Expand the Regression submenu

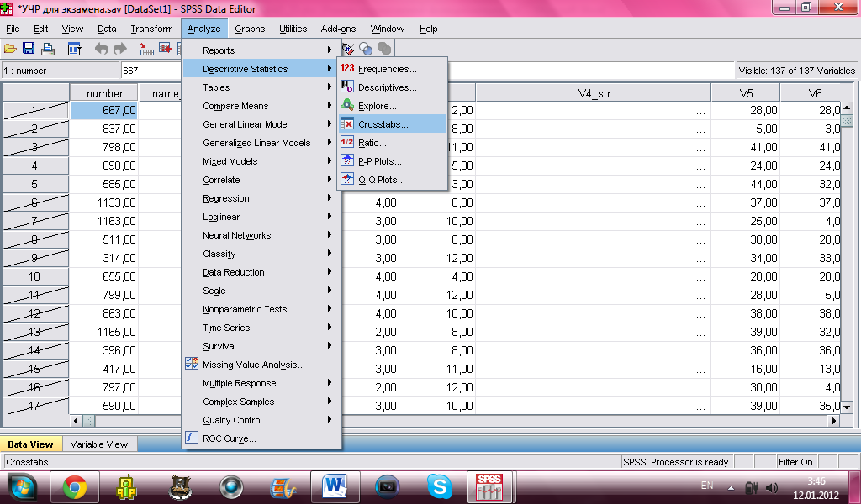[261, 198]
